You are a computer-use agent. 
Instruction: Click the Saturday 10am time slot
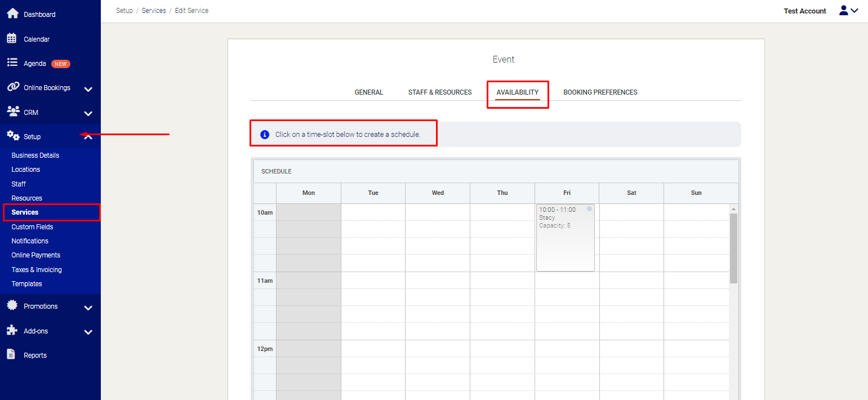coord(631,212)
